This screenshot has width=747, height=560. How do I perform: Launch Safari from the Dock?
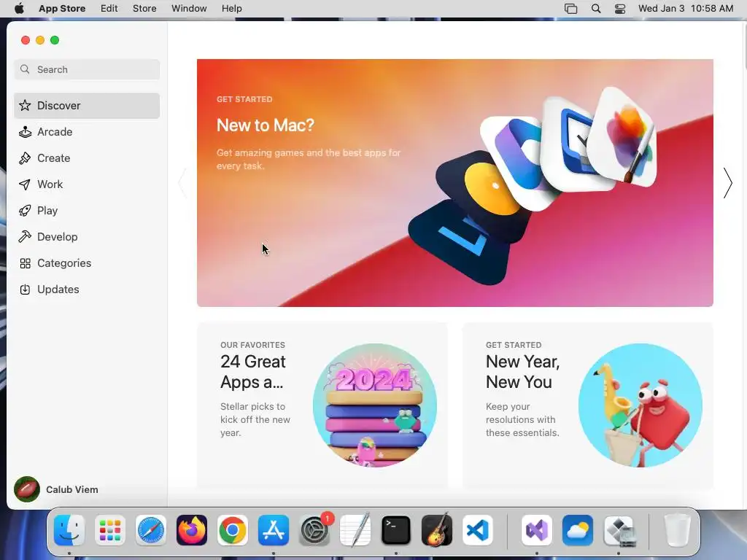click(x=151, y=530)
